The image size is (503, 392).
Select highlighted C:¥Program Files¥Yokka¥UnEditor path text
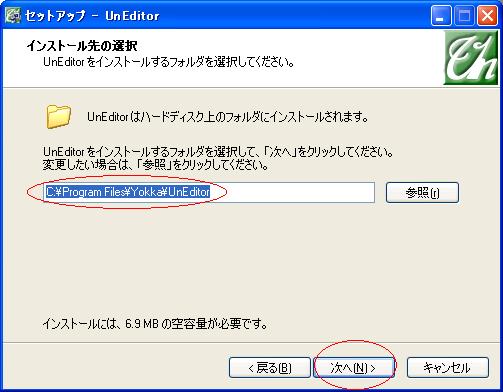pos(128,192)
